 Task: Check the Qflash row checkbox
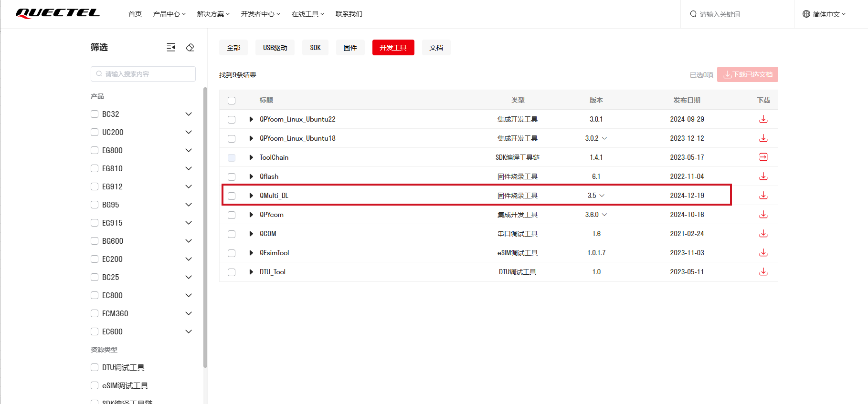coord(232,177)
